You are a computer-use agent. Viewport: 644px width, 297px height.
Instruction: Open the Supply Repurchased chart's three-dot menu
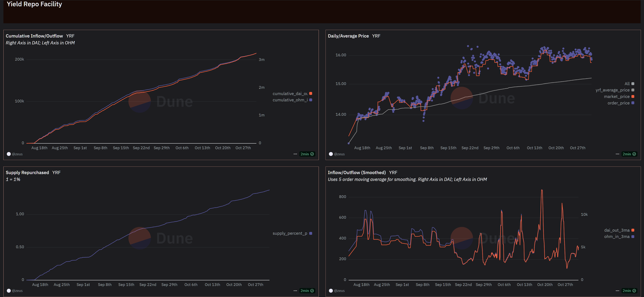(x=295, y=291)
